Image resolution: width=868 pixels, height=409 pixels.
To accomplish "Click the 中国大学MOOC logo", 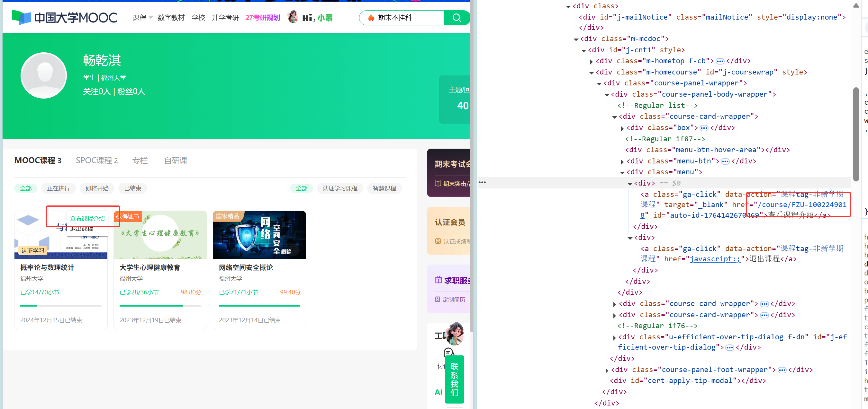I will click(64, 18).
